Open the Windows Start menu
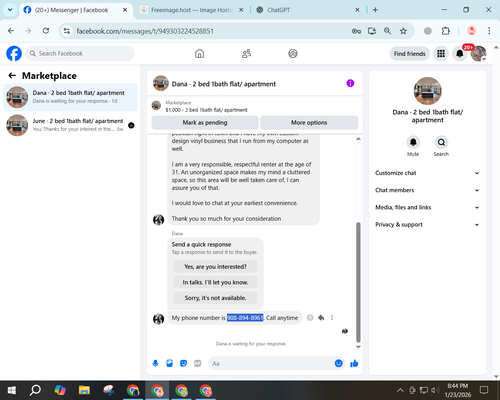The width and height of the screenshot is (500, 400). [x=12, y=390]
